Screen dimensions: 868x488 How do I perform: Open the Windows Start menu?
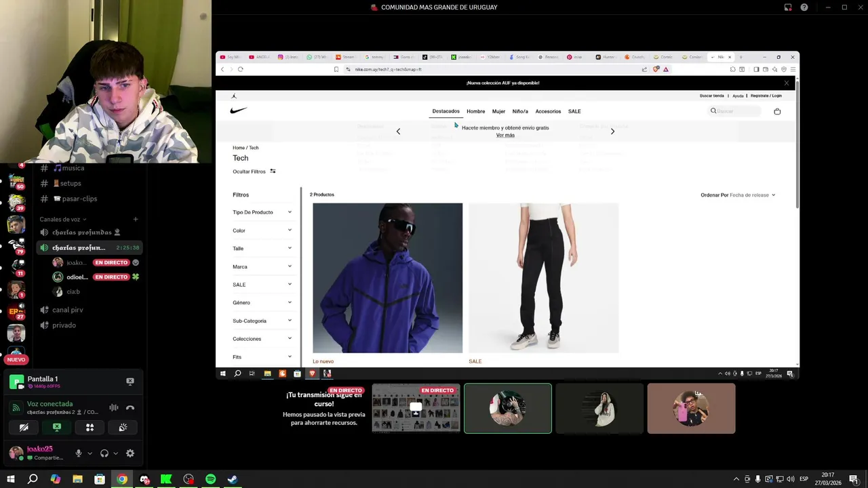coord(10,479)
